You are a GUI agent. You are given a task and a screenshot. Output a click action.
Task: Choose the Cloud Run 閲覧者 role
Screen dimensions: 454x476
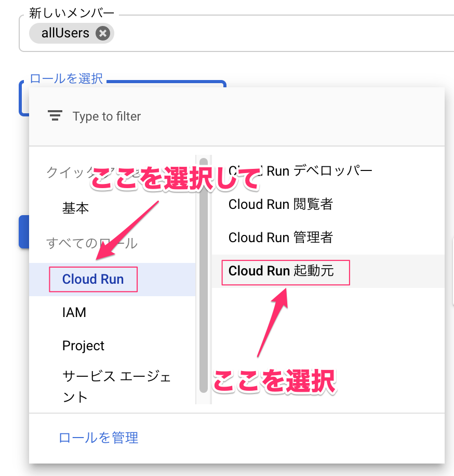pyautogui.click(x=328, y=204)
